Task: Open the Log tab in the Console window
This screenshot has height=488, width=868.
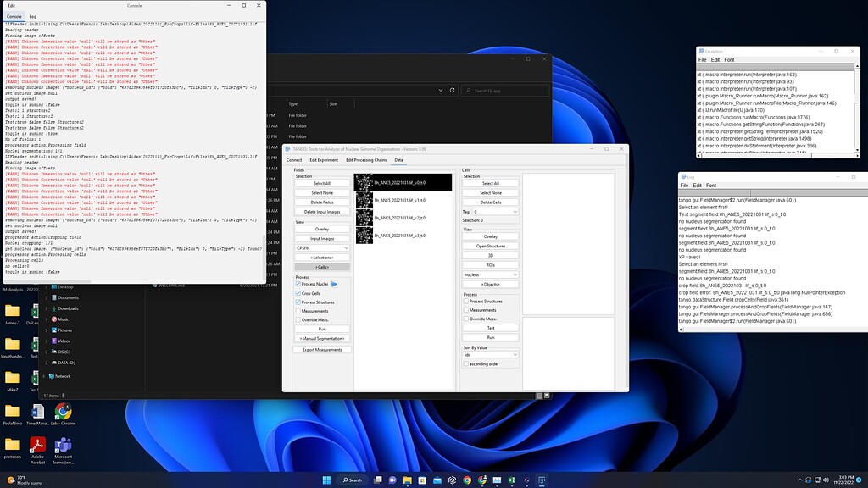Action: click(33, 17)
